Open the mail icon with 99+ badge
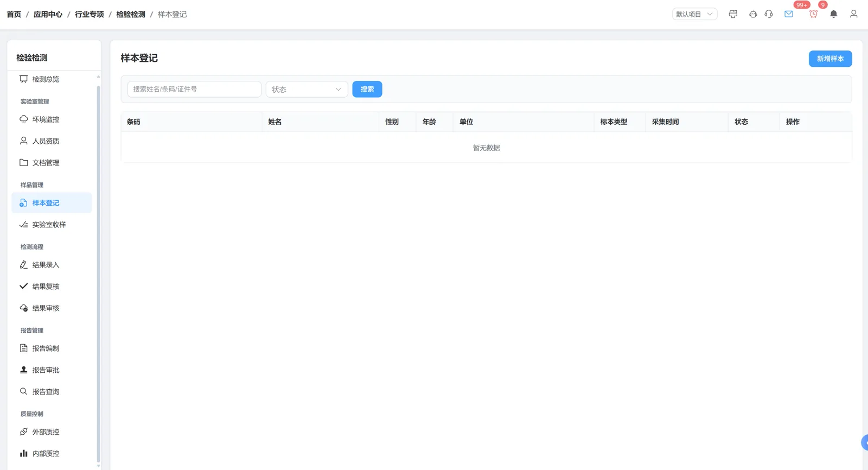868x470 pixels. 789,14
